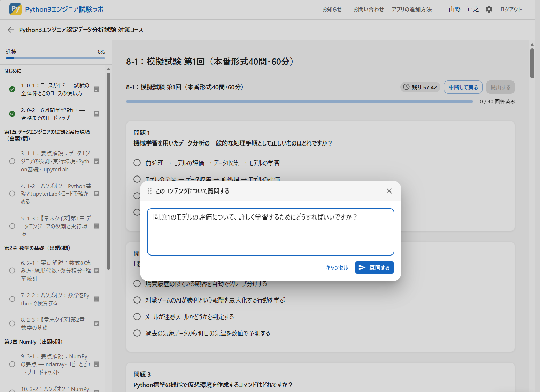Click the 第2章 数学の基礎 chapter heading

pos(38,248)
